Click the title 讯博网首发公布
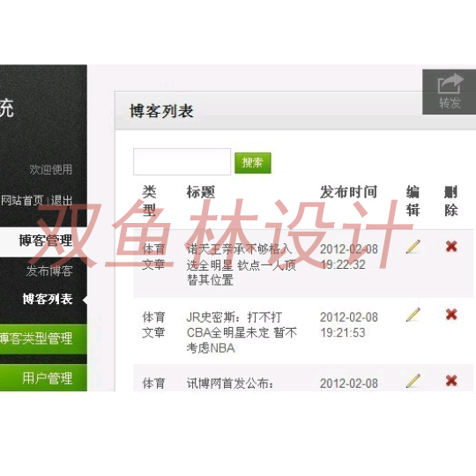The width and height of the screenshot is (476, 476). 230,383
